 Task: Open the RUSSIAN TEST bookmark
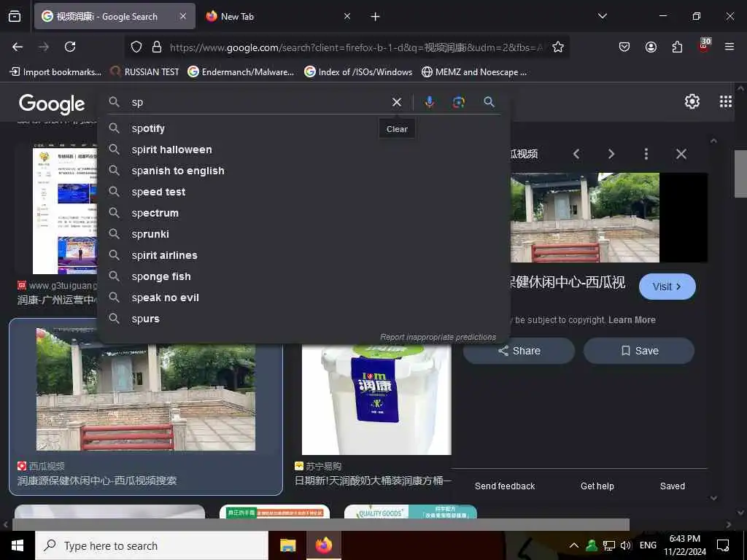point(144,72)
